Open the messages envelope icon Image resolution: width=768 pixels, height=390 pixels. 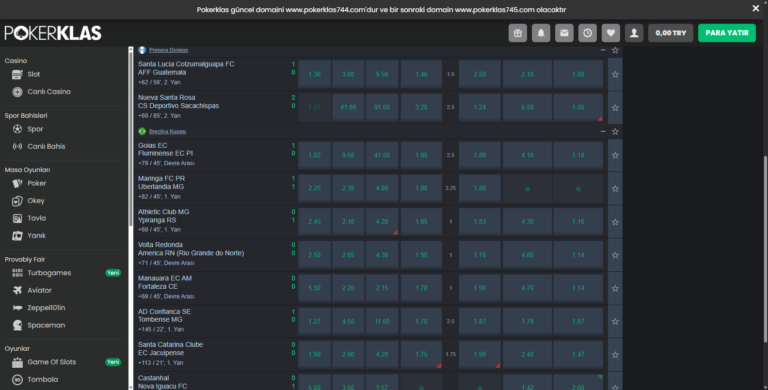click(x=564, y=33)
